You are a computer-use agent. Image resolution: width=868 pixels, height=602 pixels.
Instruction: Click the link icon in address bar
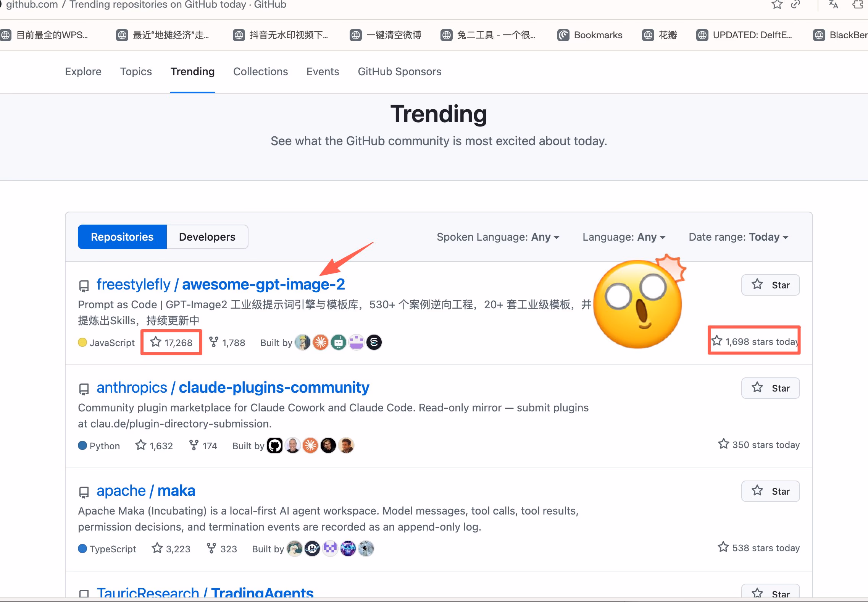point(795,5)
